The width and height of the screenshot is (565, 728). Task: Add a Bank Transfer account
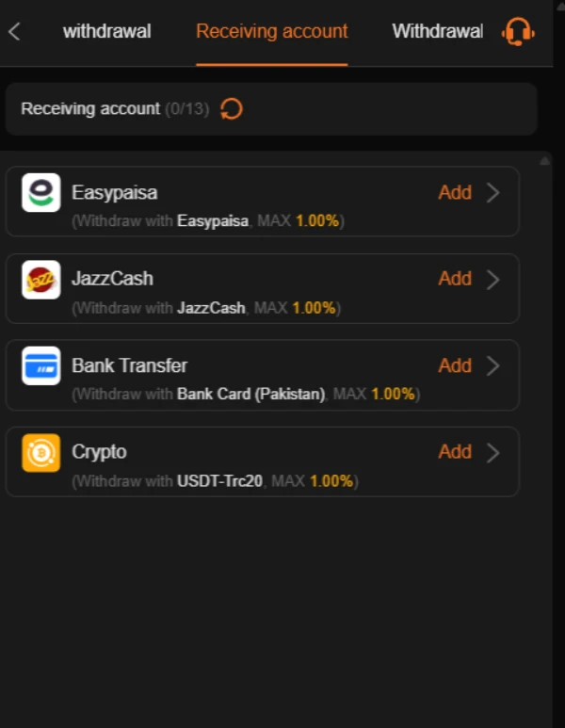coord(455,365)
